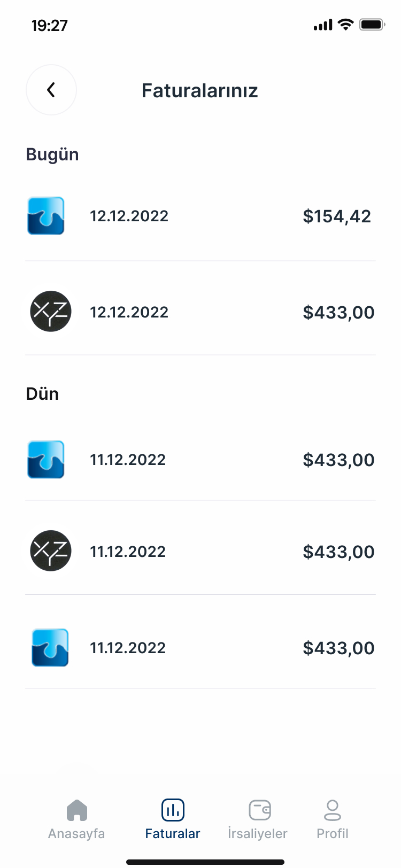Tap the $433,00 amount on the last invoice
The width and height of the screenshot is (401, 868).
(x=338, y=648)
